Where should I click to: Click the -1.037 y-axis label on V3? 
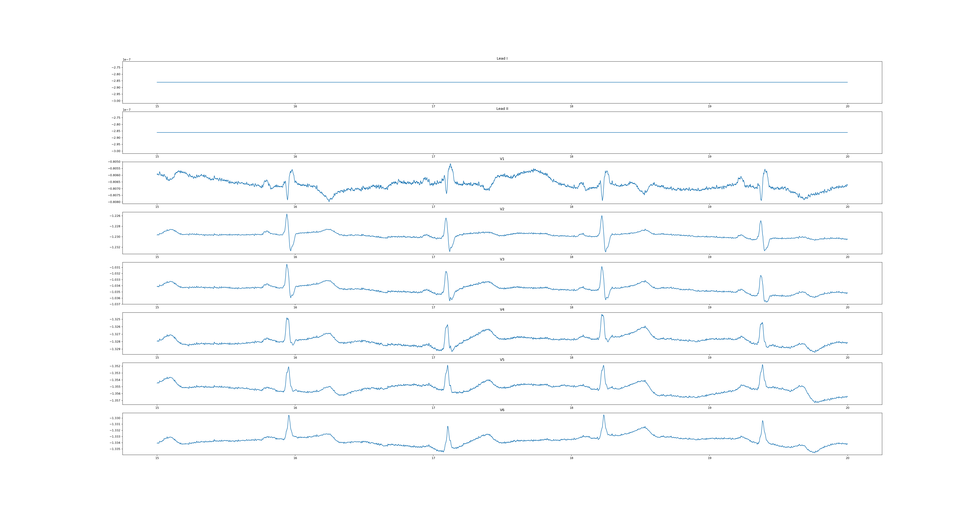pos(115,304)
